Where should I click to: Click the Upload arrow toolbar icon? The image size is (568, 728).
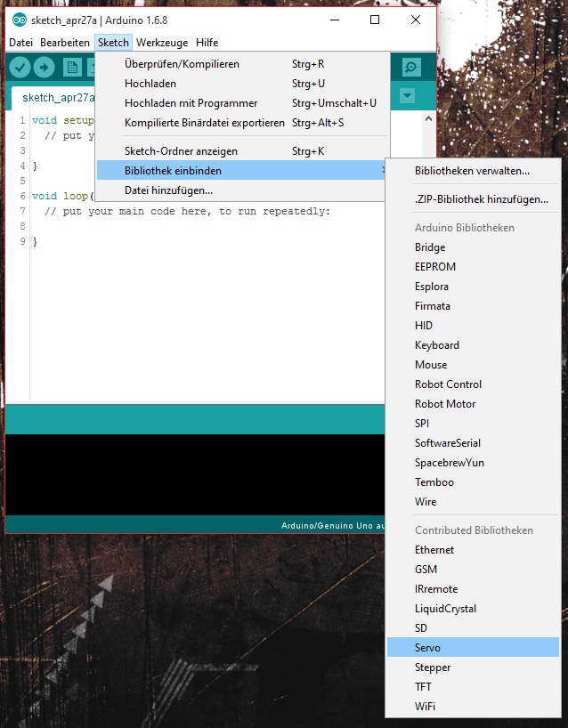tap(44, 68)
